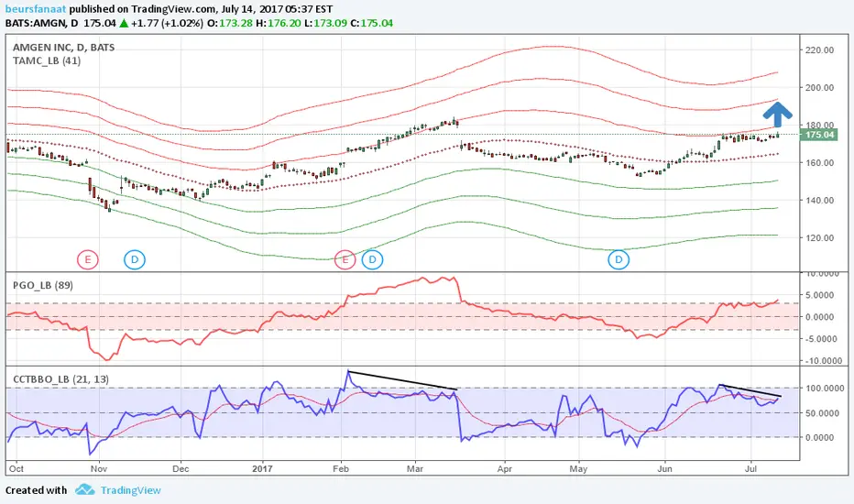Click the Apr label on time axis
854x504 pixels.
pyautogui.click(x=504, y=468)
